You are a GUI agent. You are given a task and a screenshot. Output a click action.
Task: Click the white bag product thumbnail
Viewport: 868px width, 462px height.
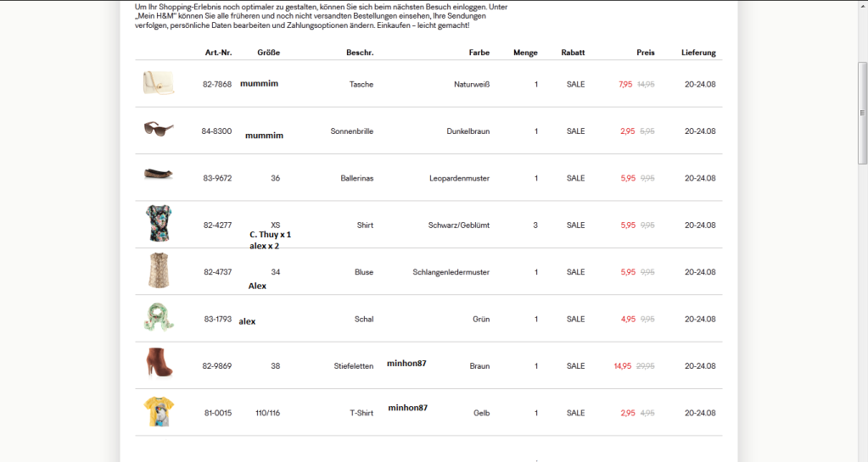click(159, 83)
